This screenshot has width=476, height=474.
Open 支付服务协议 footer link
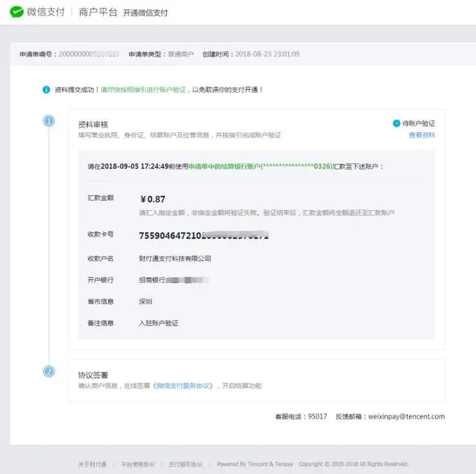pyautogui.click(x=185, y=464)
